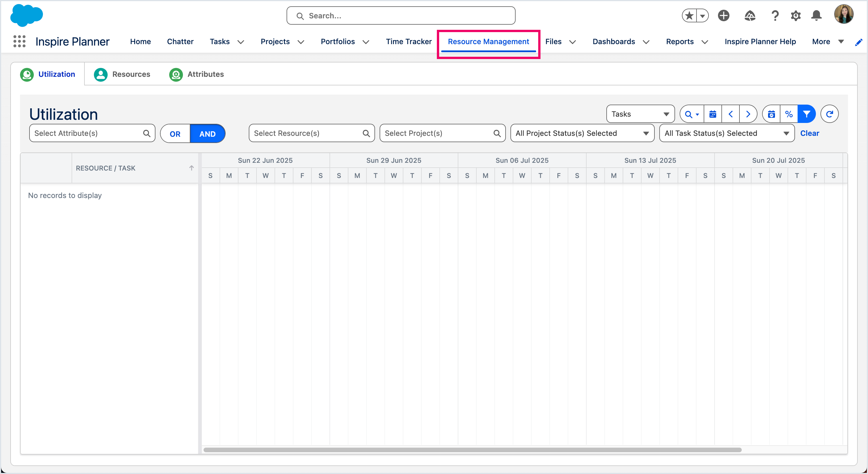Click the edit navigation pencil icon

tap(859, 42)
